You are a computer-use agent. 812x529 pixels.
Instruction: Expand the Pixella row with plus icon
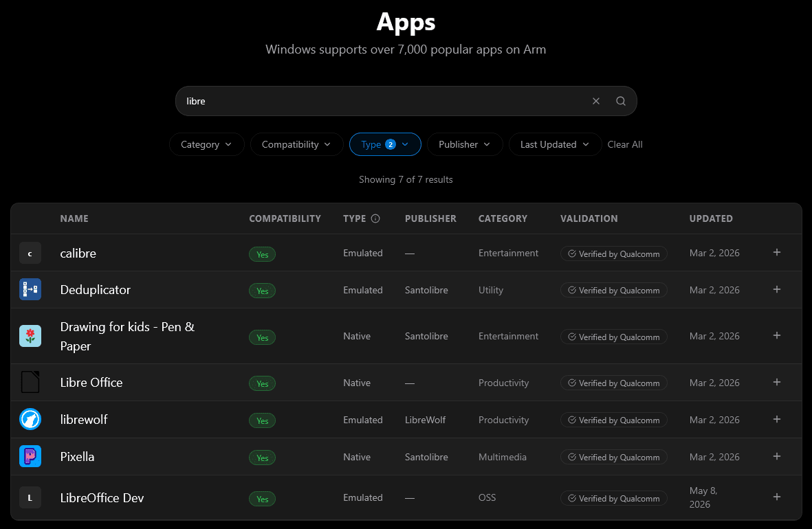(x=777, y=457)
